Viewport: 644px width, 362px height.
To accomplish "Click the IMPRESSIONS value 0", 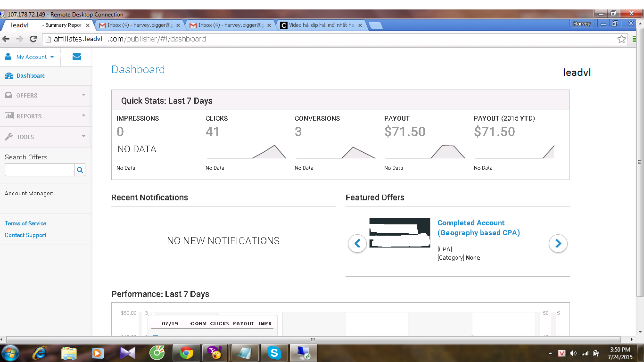I will click(120, 132).
